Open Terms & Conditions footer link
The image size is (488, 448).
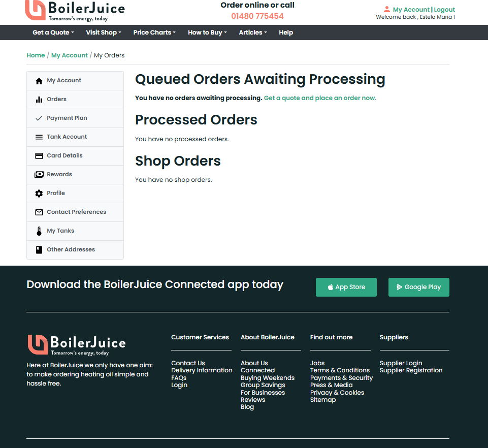340,370
